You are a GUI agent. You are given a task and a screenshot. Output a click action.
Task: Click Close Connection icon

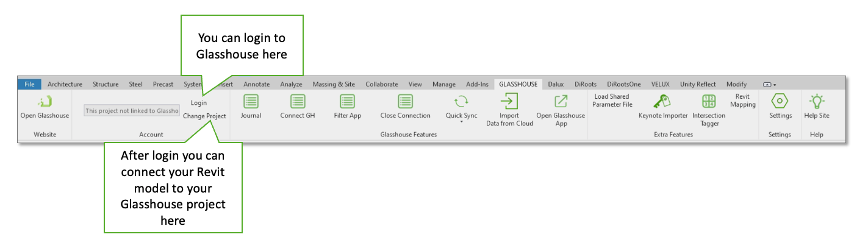[x=405, y=102]
